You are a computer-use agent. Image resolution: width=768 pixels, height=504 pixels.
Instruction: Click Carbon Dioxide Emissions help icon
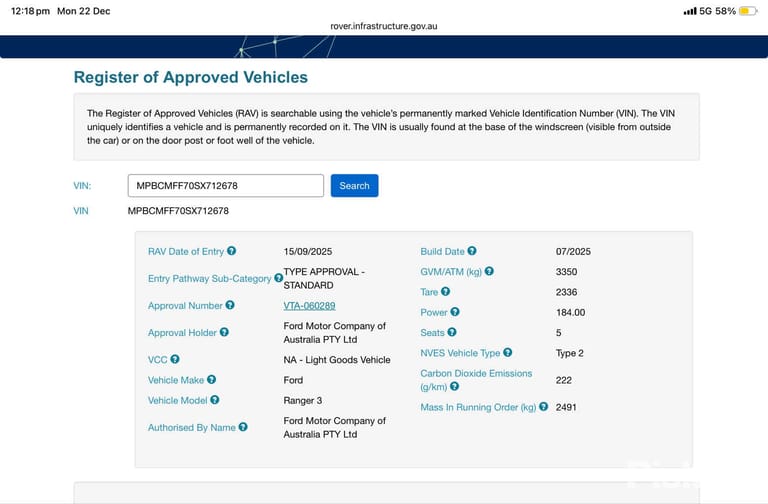pos(455,386)
